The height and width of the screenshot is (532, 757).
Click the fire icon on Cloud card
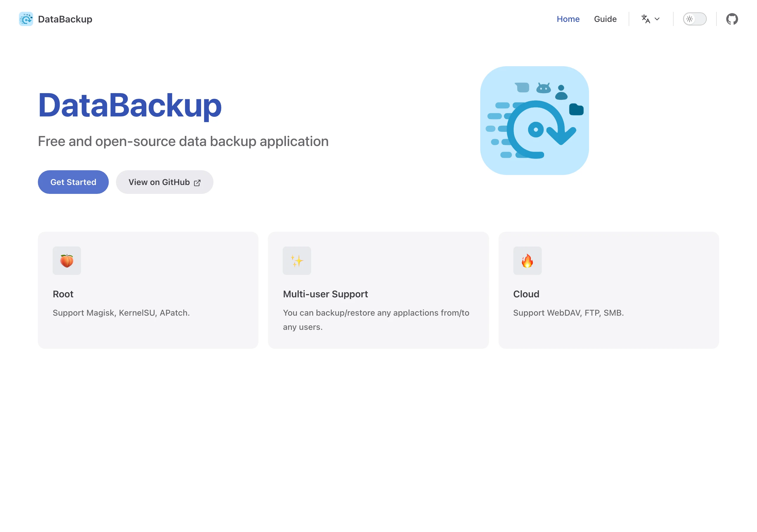527,260
